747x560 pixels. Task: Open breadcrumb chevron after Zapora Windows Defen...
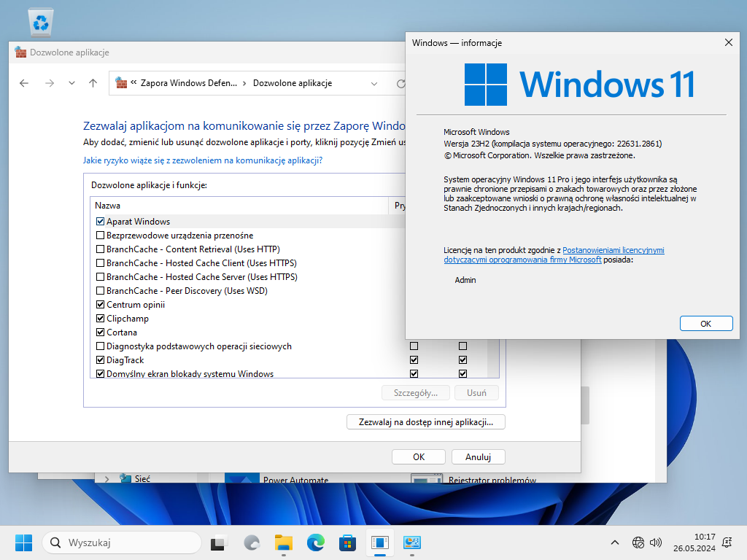[244, 83]
